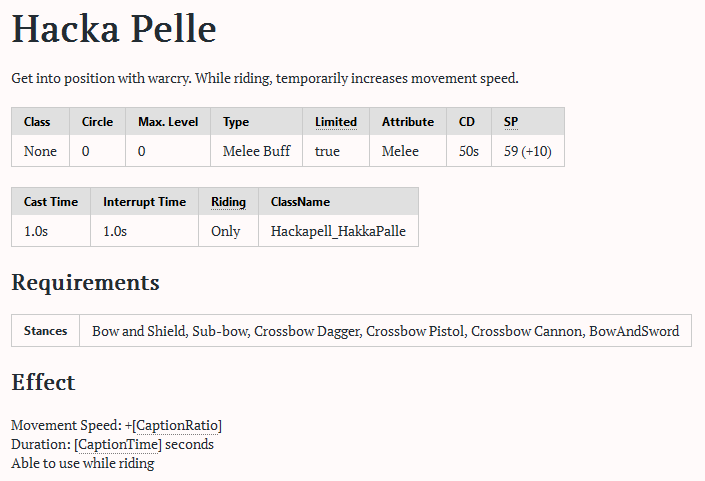The height and width of the screenshot is (481, 705).
Task: Click the Type column header
Action: [236, 122]
